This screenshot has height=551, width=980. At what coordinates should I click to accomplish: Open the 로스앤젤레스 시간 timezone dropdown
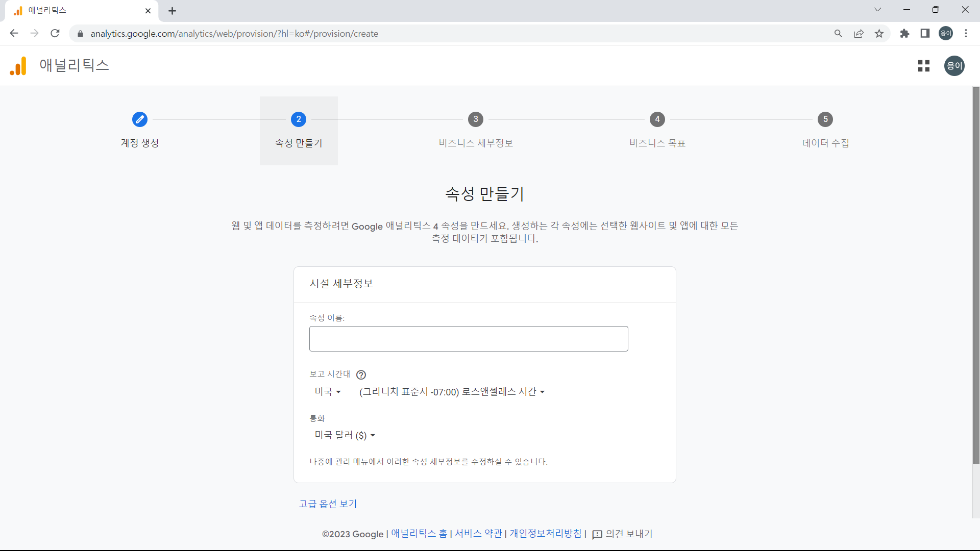(451, 391)
